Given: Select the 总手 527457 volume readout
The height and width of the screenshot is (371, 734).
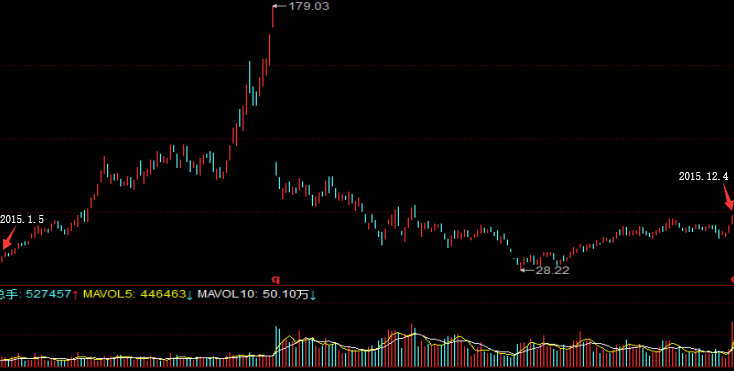Looking at the screenshot, I should 39,294.
